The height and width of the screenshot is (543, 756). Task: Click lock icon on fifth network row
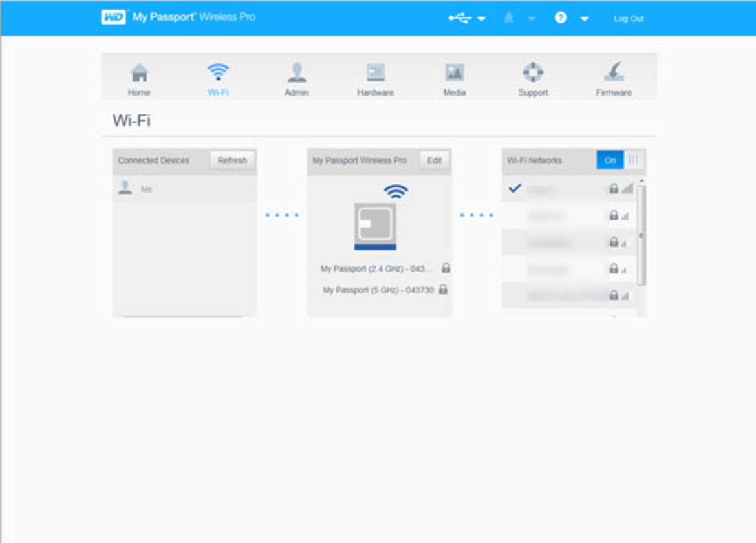click(613, 295)
